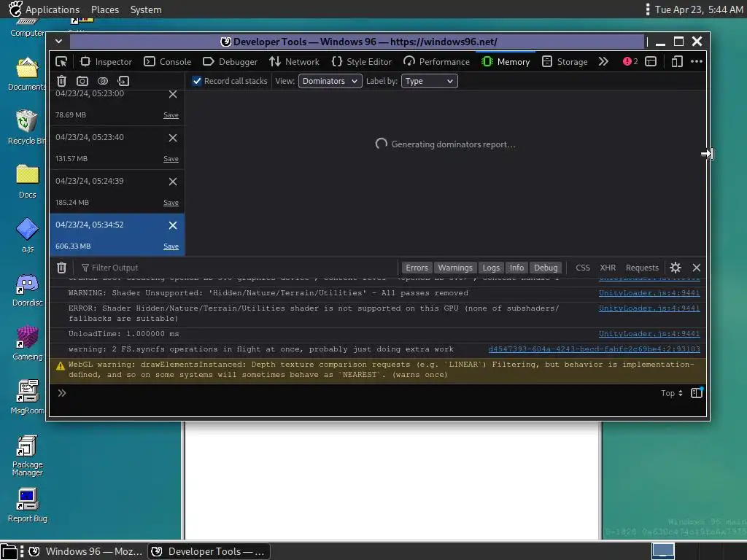Open the Storage tab
747x560 pixels.
click(x=565, y=62)
